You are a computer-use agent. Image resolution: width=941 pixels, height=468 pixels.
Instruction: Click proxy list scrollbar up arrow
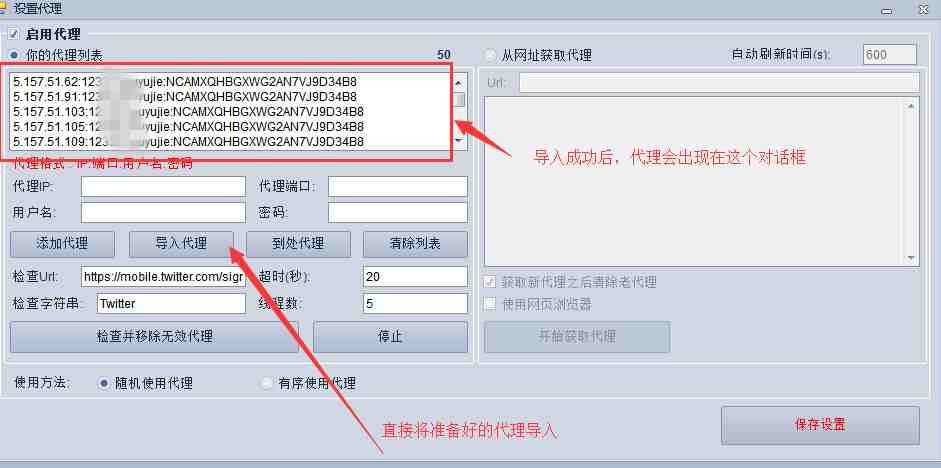click(x=458, y=83)
